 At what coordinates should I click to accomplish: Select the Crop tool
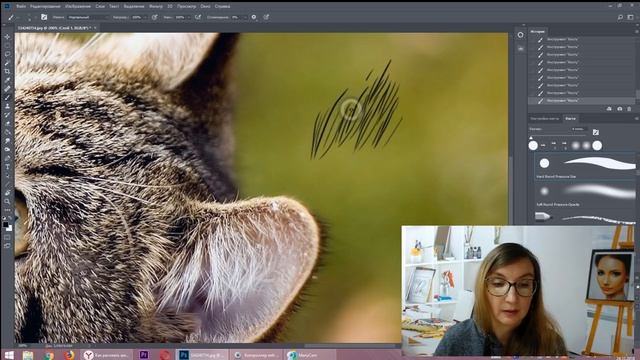point(7,71)
